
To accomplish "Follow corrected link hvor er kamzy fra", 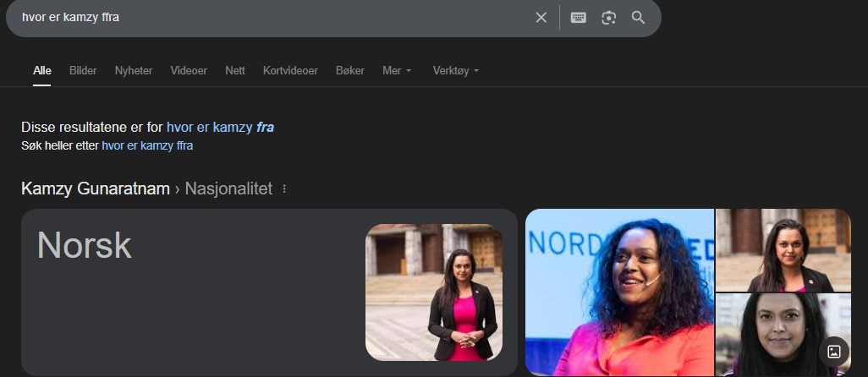I will 220,128.
